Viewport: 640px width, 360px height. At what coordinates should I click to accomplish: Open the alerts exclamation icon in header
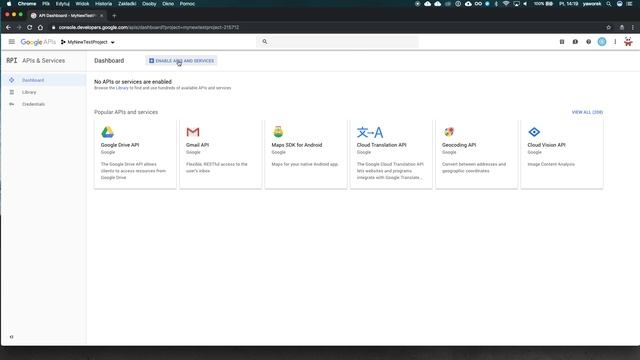tap(575, 42)
